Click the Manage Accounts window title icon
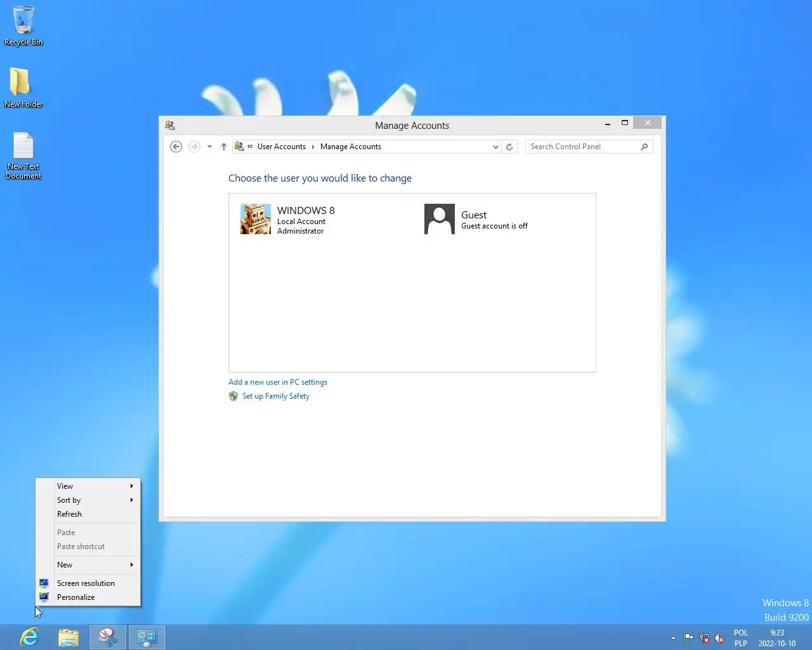 tap(170, 125)
